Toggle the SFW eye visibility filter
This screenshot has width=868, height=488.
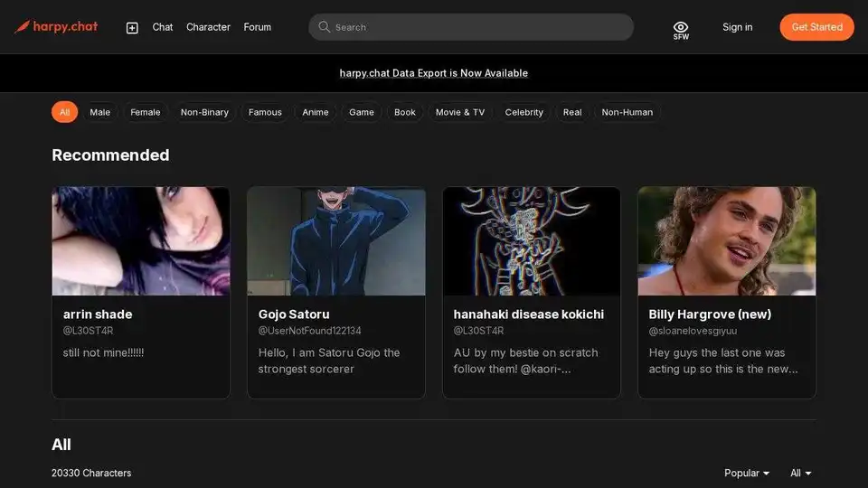click(681, 29)
